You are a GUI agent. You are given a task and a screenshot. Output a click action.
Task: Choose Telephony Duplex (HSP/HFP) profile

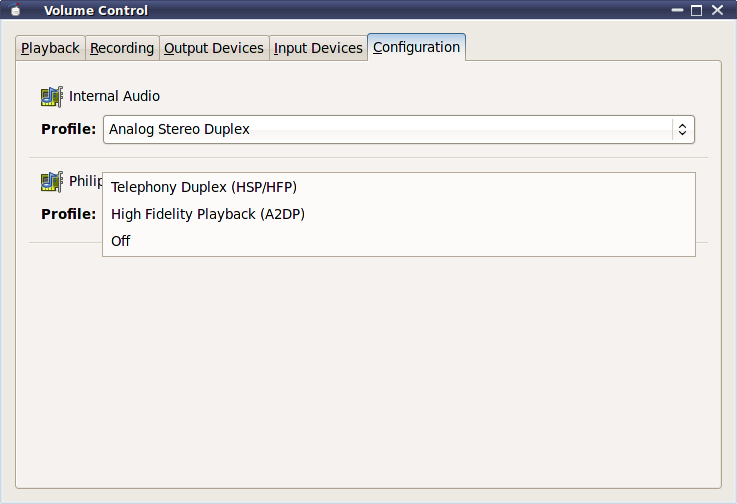click(204, 187)
